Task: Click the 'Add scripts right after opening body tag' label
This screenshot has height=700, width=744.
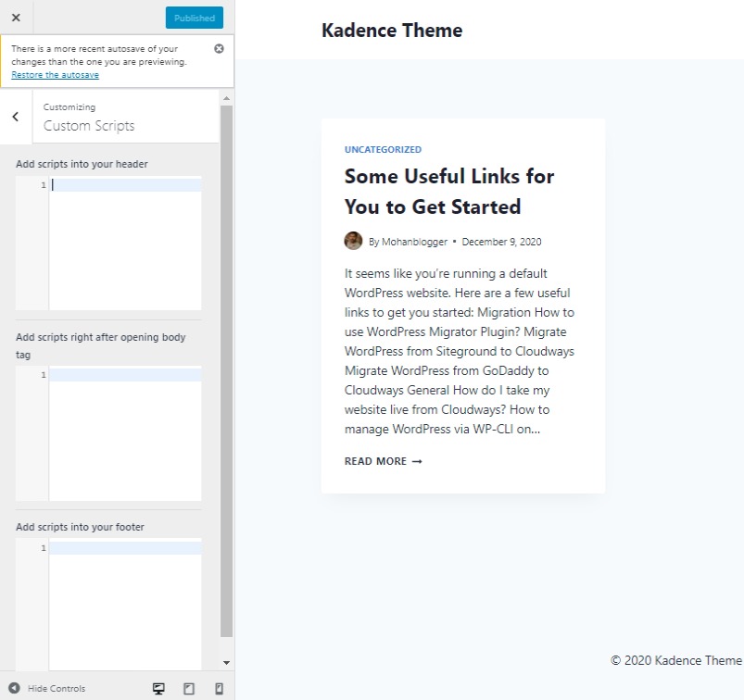Action: [101, 345]
